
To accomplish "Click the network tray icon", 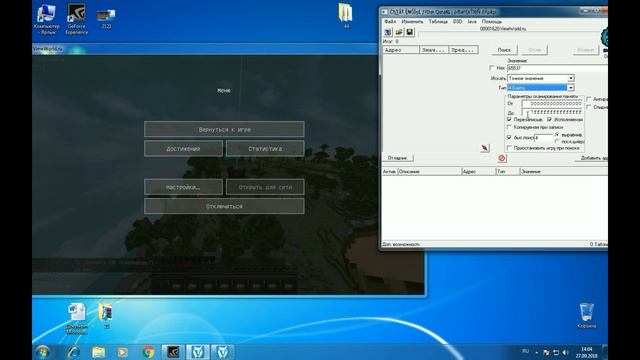I will pyautogui.click(x=556, y=352).
